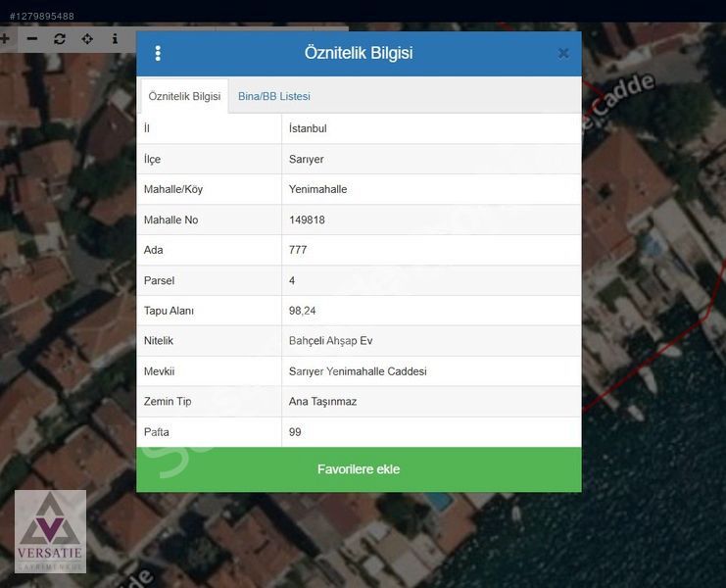Select the Öznitelik Bilgisi tab

(x=184, y=96)
